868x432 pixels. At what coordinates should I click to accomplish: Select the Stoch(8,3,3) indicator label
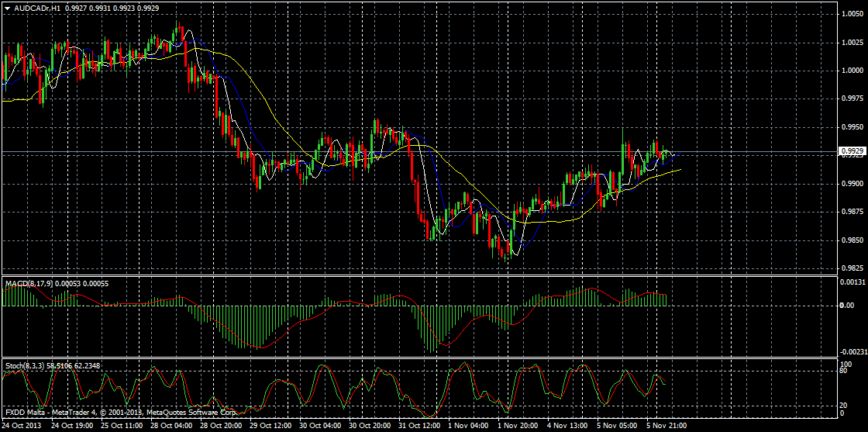tap(25, 365)
